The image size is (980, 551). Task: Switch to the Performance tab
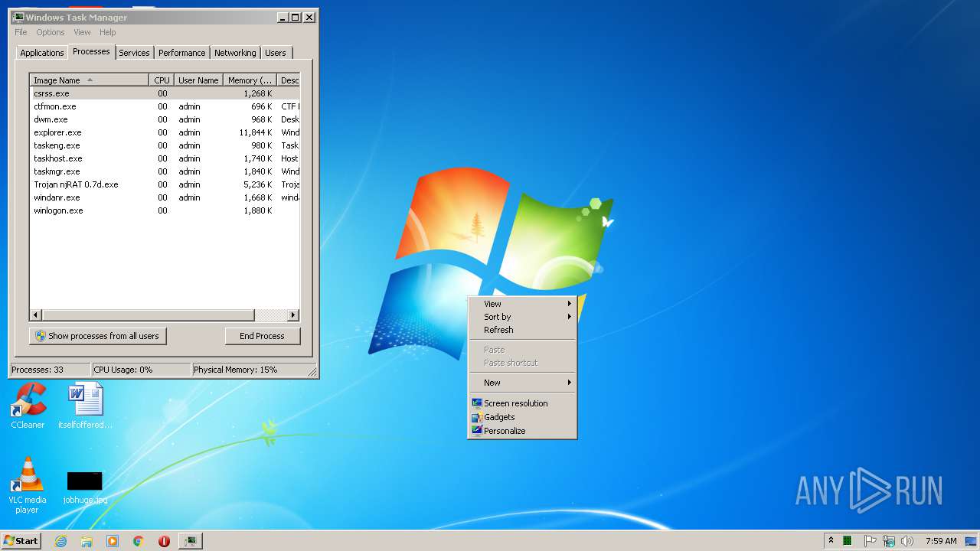[x=182, y=53]
